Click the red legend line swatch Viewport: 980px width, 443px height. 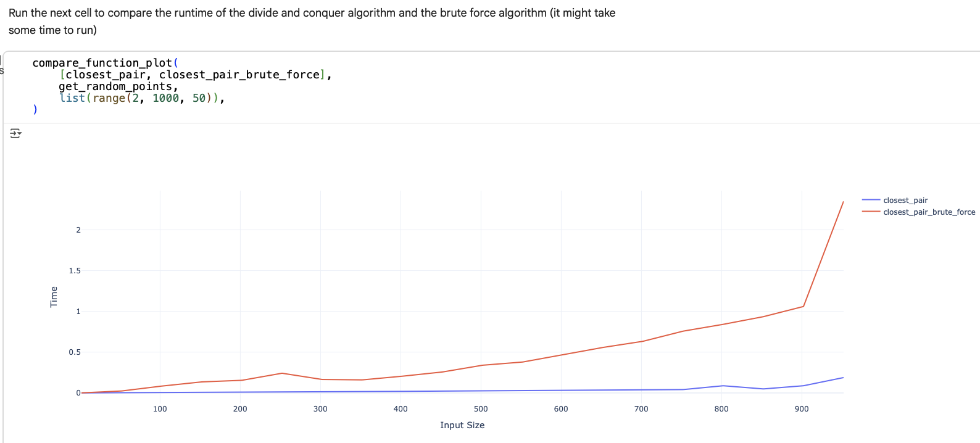tap(871, 212)
